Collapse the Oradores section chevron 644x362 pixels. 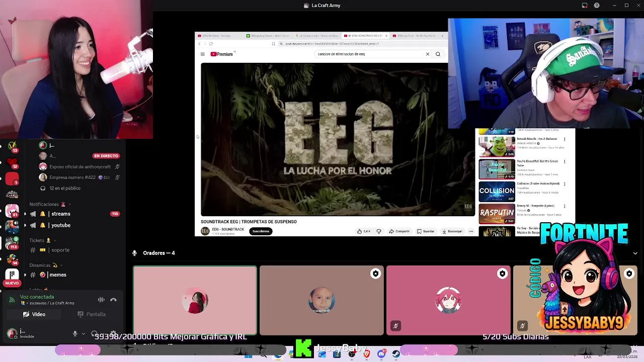click(x=635, y=253)
